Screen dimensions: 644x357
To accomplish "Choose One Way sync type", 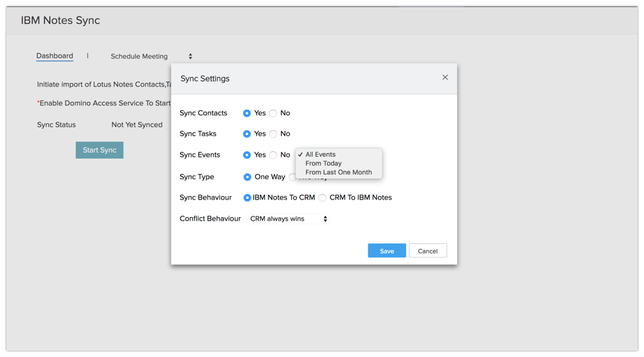I will coord(247,177).
